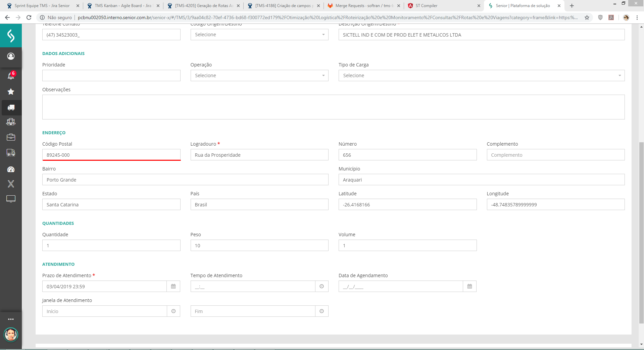Image resolution: width=644 pixels, height=350 pixels.
Task: Open Tipo de Carga dropdown
Action: coord(482,76)
